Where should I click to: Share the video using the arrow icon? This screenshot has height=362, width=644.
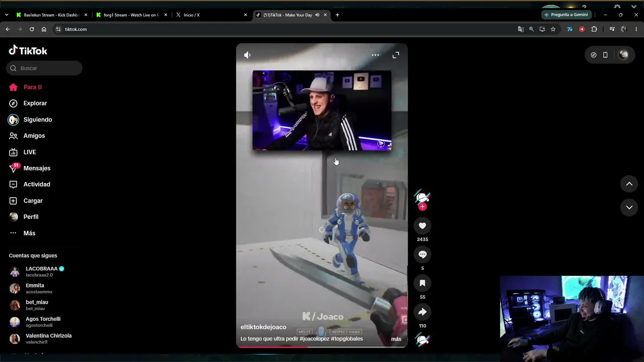point(423,312)
